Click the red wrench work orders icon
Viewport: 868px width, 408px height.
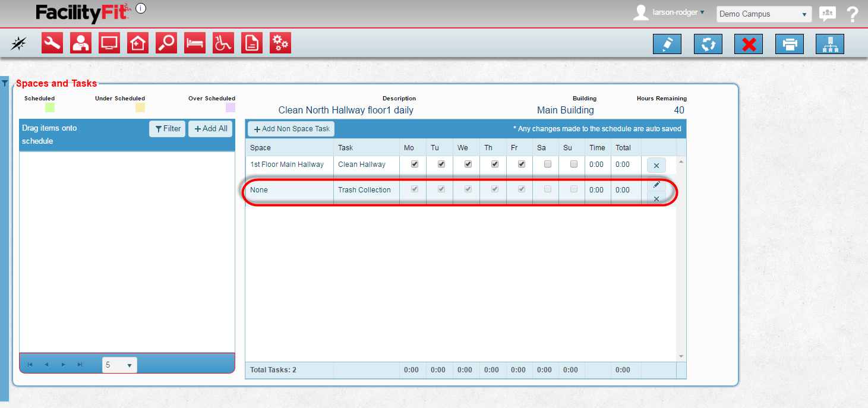click(x=52, y=43)
